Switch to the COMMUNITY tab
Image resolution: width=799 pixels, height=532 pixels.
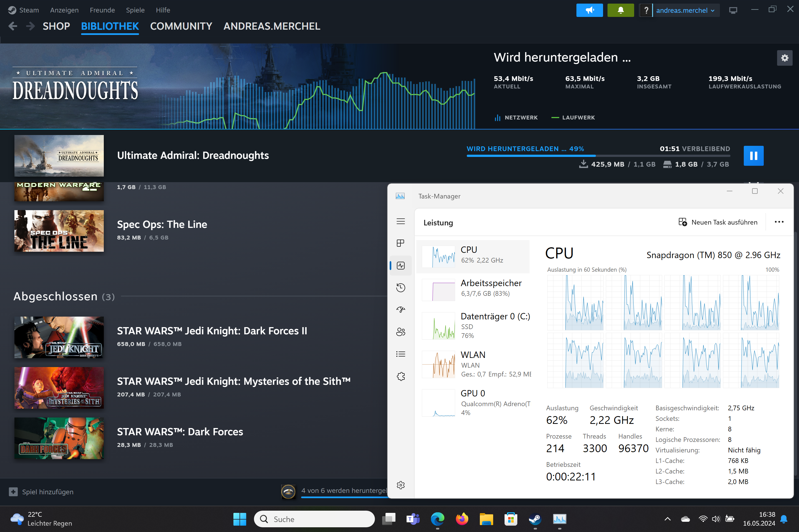pyautogui.click(x=181, y=26)
